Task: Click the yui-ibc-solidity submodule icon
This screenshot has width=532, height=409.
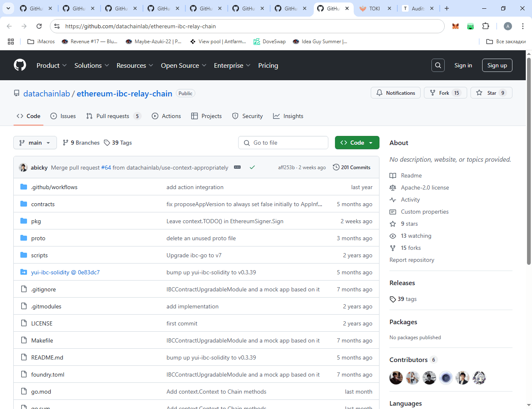Action: pyautogui.click(x=24, y=272)
